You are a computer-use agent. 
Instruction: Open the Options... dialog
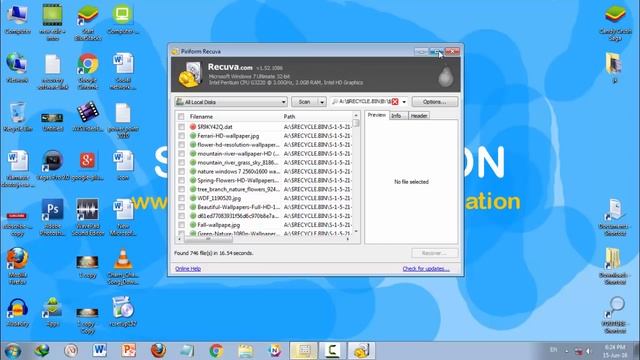coord(434,102)
